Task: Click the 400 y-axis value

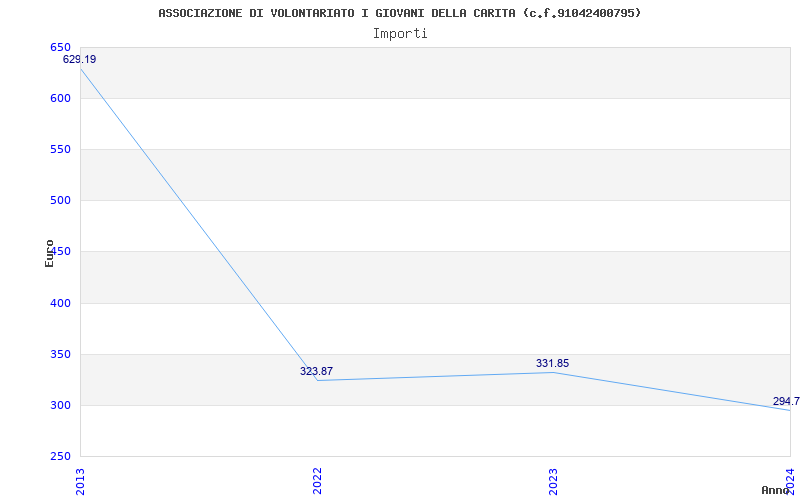Action: click(60, 303)
